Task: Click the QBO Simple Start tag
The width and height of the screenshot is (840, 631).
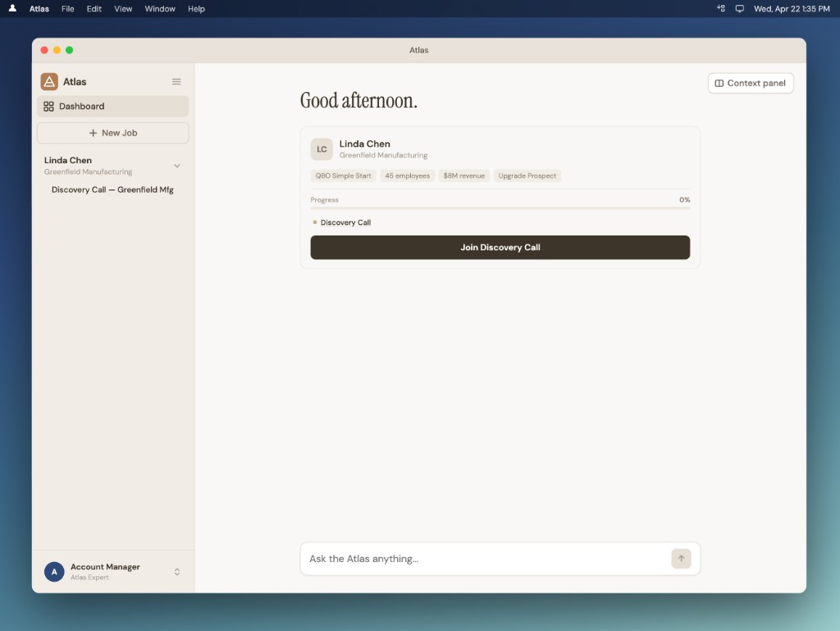Action: (344, 176)
